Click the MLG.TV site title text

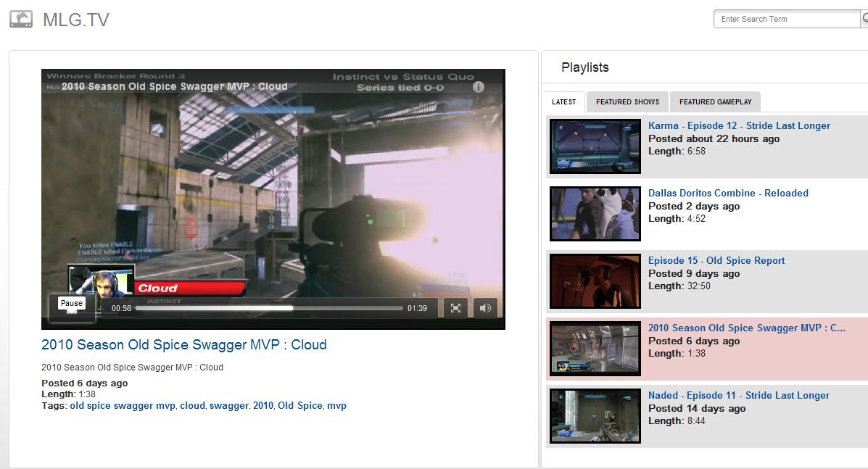(76, 20)
